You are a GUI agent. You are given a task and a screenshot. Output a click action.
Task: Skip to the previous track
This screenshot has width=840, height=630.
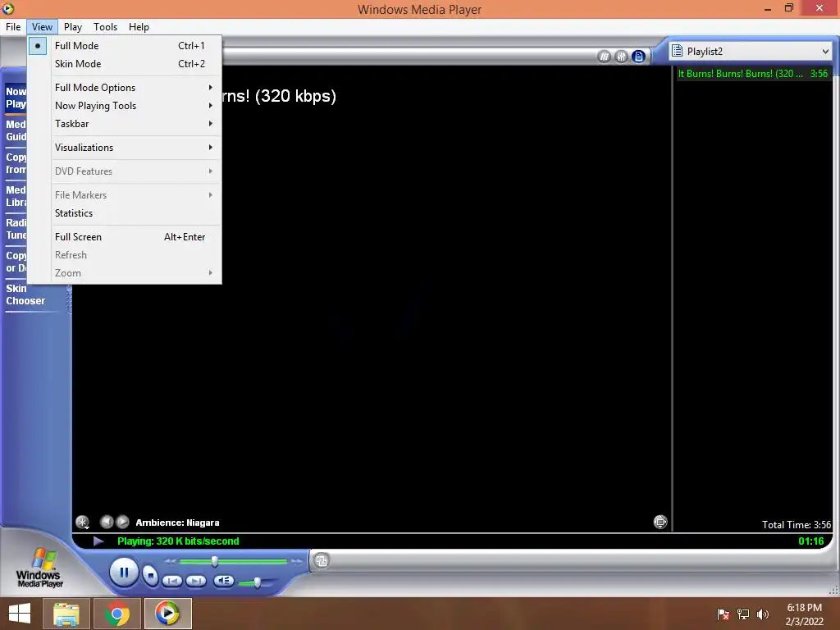pyautogui.click(x=172, y=581)
